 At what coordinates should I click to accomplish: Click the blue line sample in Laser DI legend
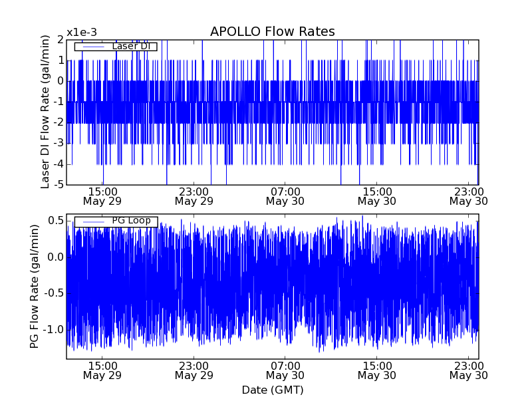coord(92,47)
